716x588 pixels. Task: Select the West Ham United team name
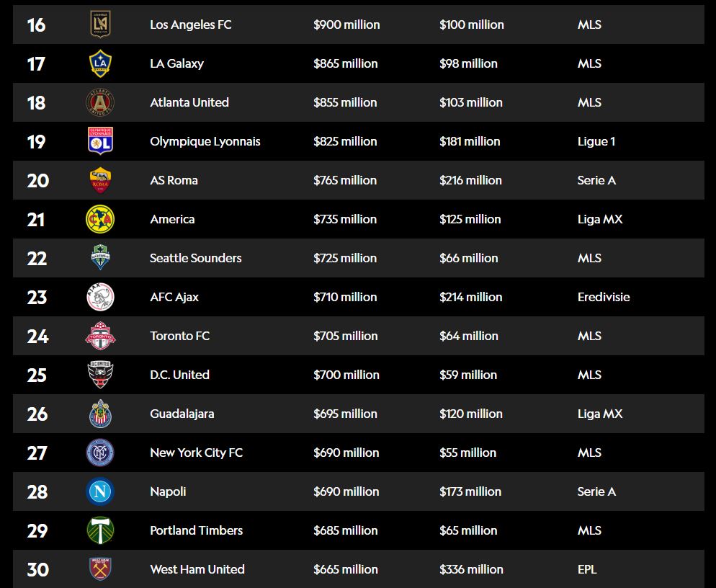(x=197, y=569)
